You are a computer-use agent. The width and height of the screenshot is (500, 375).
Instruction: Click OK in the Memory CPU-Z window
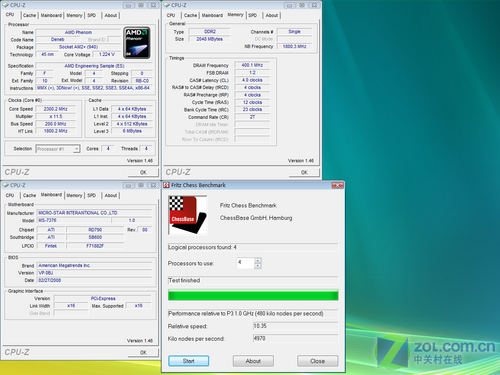(304, 172)
